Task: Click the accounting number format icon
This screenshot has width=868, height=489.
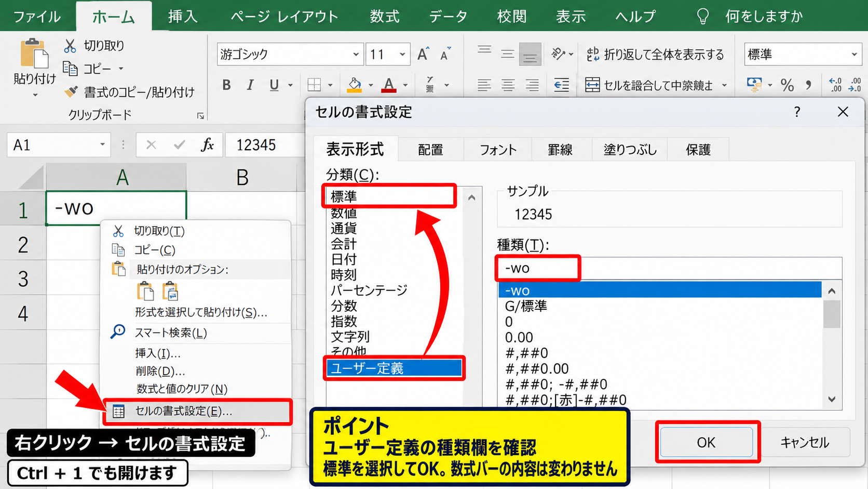Action: (x=754, y=84)
